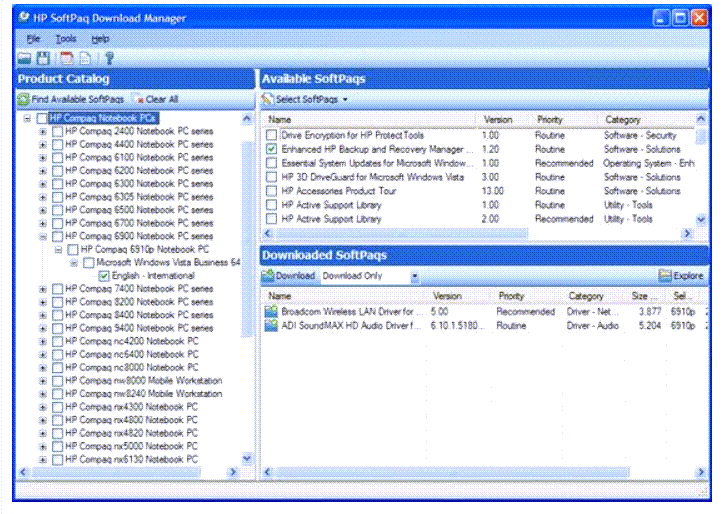Screen dimensions: 725x514
Task: Click scroll down arrow of Available SoftPaqs list
Action: coord(701,220)
